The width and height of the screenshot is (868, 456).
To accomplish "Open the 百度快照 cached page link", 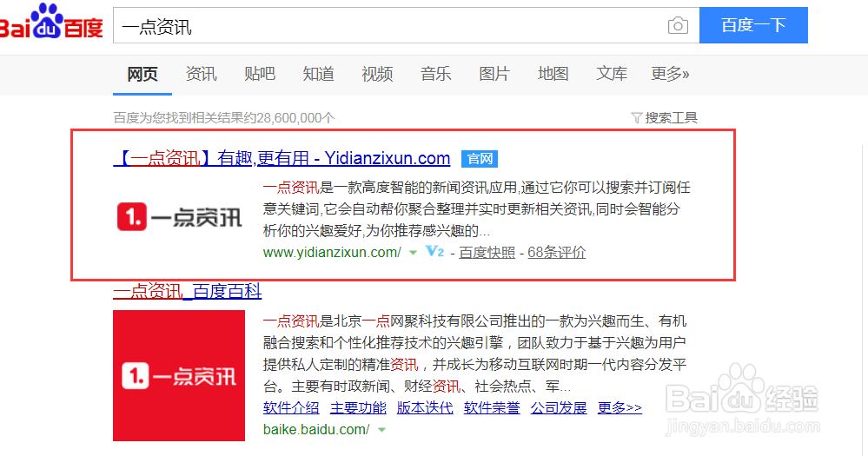I will click(x=487, y=253).
